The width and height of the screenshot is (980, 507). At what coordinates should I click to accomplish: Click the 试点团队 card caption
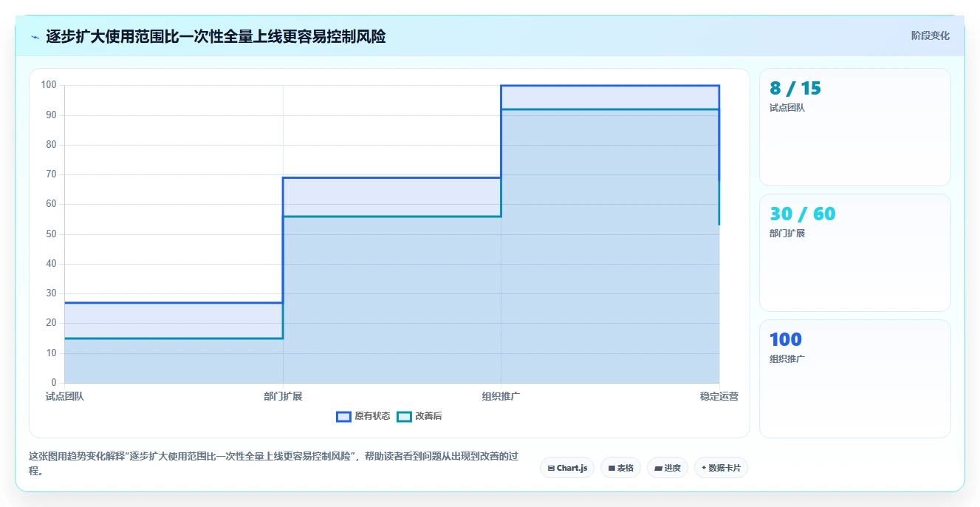coord(787,108)
